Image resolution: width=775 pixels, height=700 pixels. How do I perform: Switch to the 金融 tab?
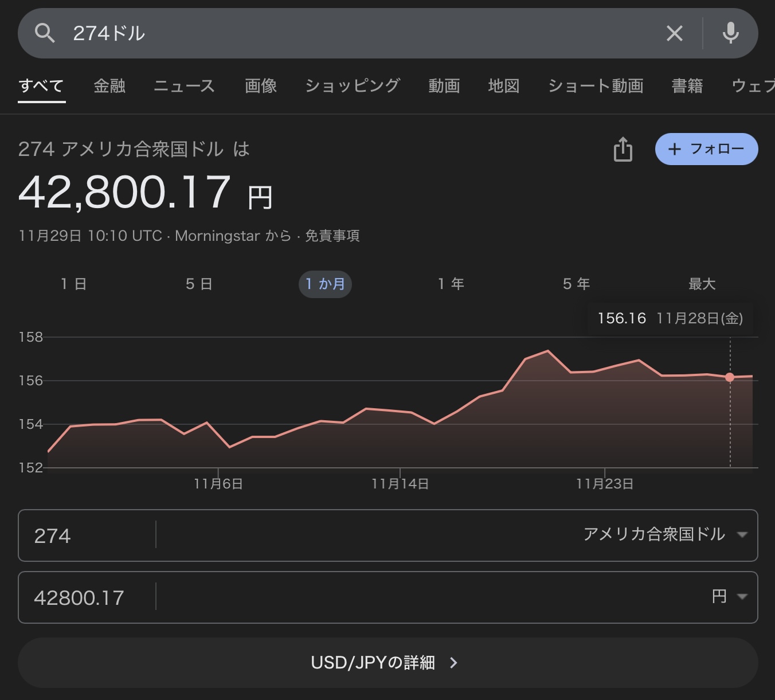(109, 86)
